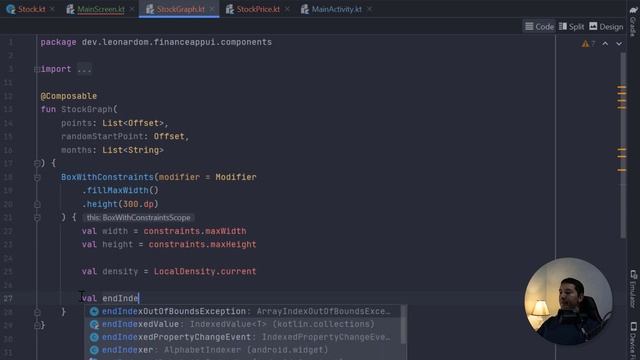Choose endIndexedValue completion suggestion
The image size is (640, 360).
pos(242,324)
